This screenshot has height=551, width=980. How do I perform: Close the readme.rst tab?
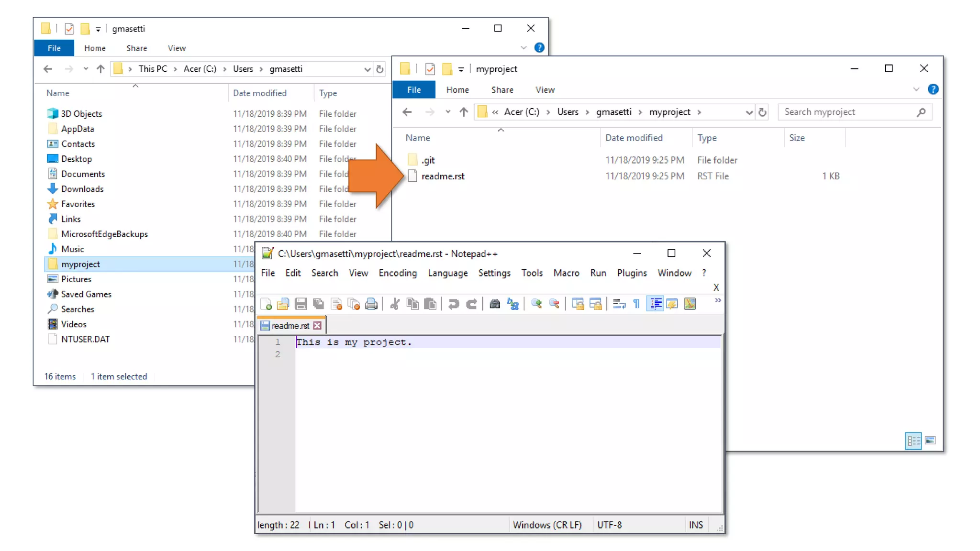pyautogui.click(x=317, y=326)
